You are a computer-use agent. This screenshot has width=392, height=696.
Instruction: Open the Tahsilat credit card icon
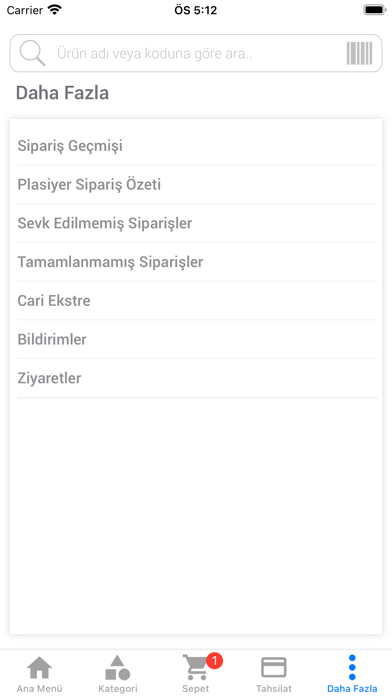(273, 668)
